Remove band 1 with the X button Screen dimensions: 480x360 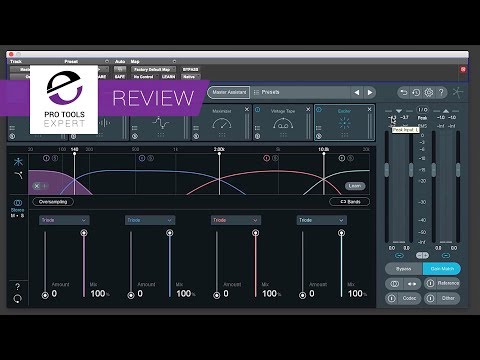pyautogui.click(x=37, y=186)
